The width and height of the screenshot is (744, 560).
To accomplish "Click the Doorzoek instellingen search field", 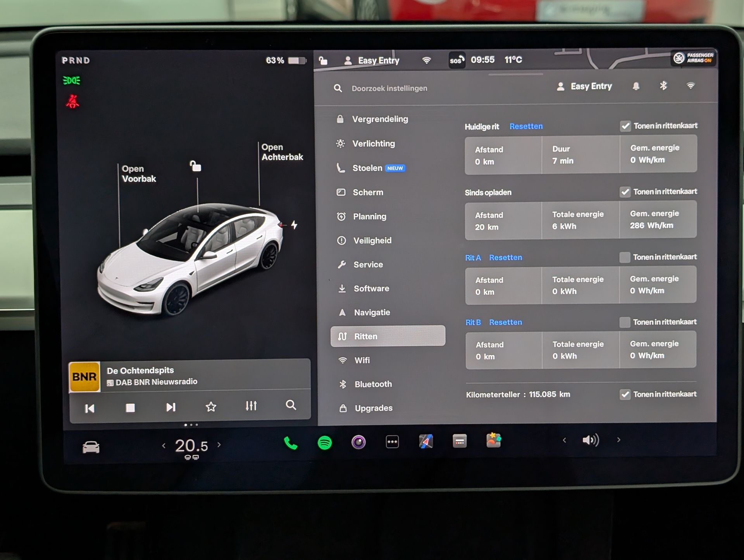I will coord(389,88).
